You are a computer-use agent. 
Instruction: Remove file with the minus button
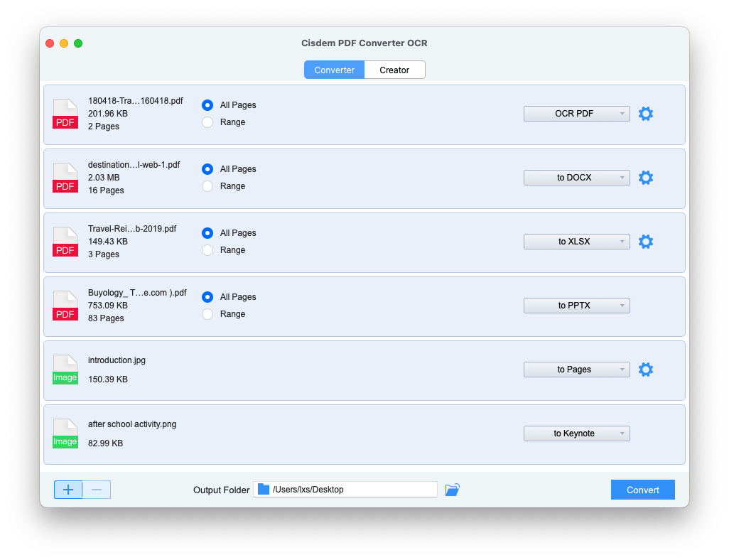point(97,490)
